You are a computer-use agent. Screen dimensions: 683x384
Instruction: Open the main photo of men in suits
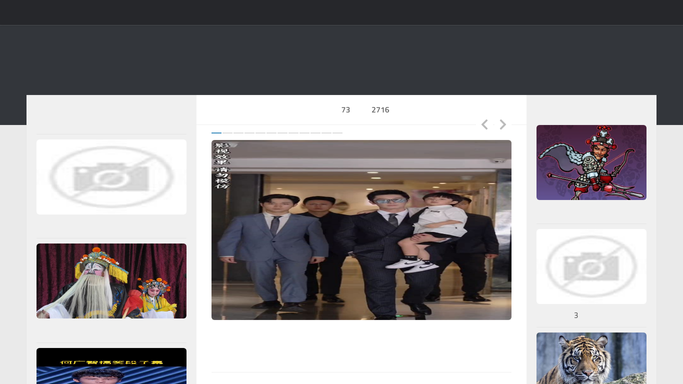point(361,230)
